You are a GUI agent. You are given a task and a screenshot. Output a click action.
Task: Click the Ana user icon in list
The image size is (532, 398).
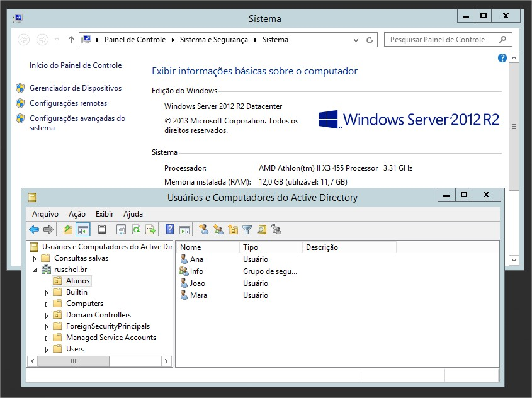(184, 259)
